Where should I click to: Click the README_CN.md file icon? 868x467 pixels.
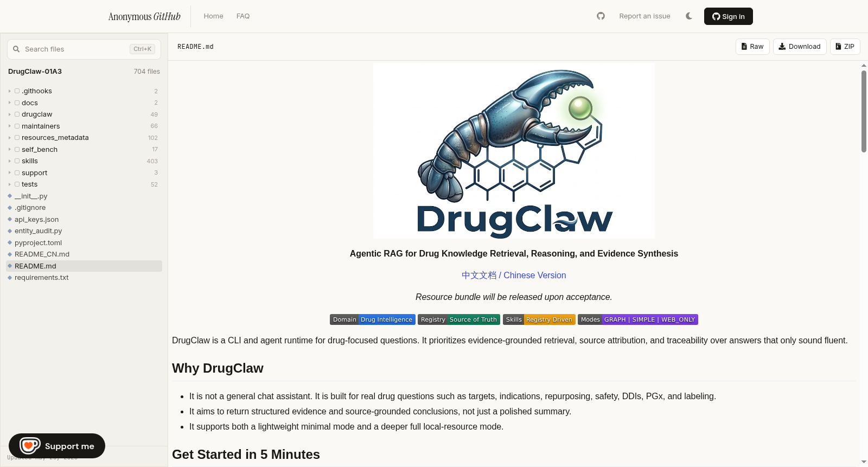pos(10,254)
